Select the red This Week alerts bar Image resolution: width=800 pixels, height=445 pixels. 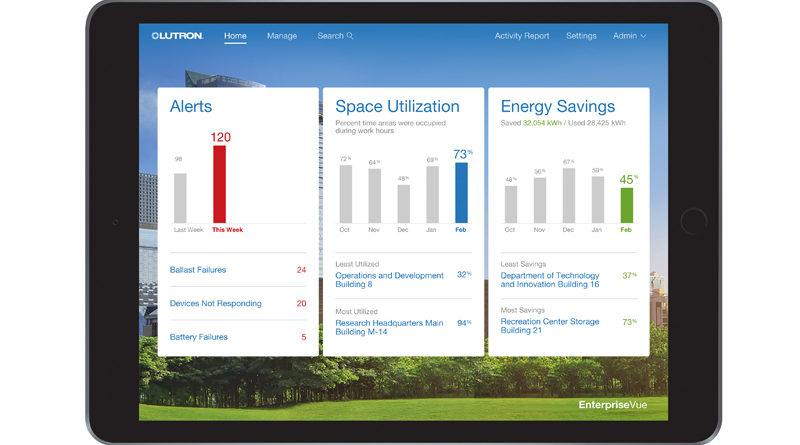(219, 184)
